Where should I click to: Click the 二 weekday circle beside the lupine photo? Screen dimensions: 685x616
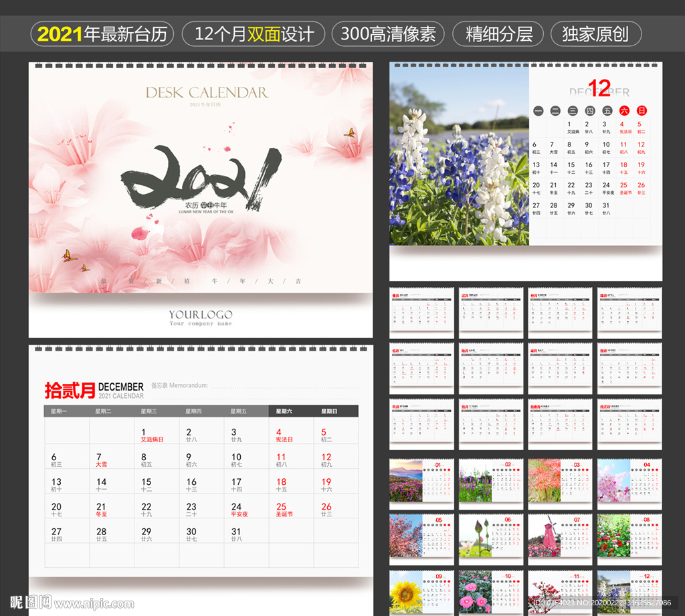[555, 111]
